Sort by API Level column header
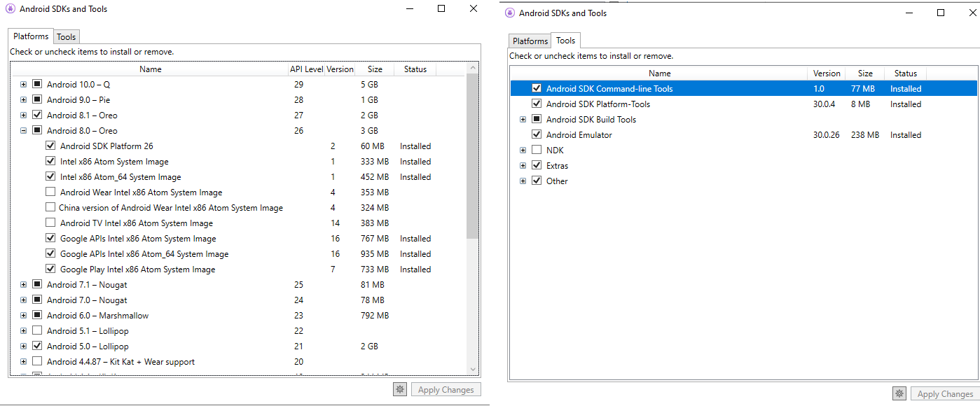Screen dimensions: 980x406 (x=307, y=69)
